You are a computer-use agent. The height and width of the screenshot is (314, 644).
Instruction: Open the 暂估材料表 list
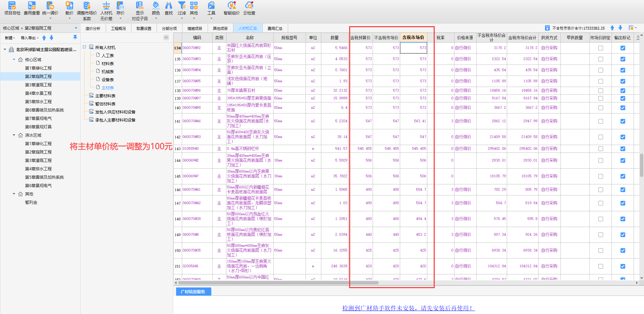tap(105, 104)
